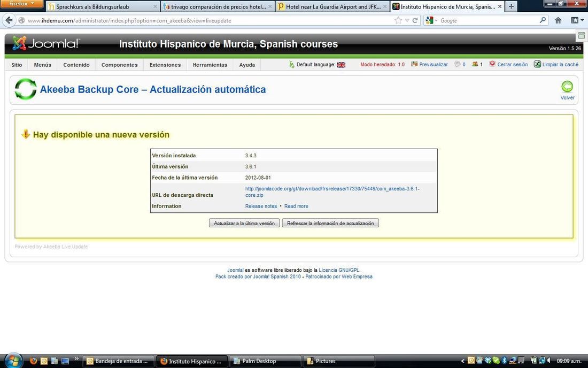Click the volume speaker tray icon
588x368 pixels.
coord(550,361)
